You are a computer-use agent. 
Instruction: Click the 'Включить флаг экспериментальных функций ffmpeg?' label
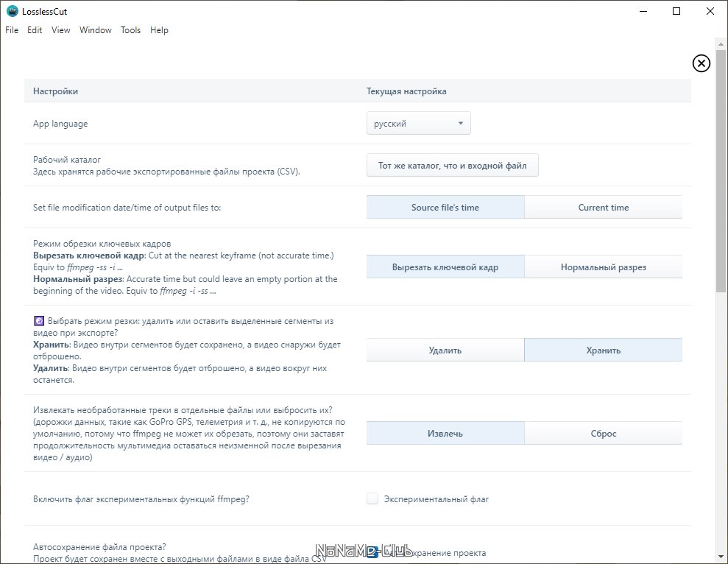pyautogui.click(x=141, y=499)
